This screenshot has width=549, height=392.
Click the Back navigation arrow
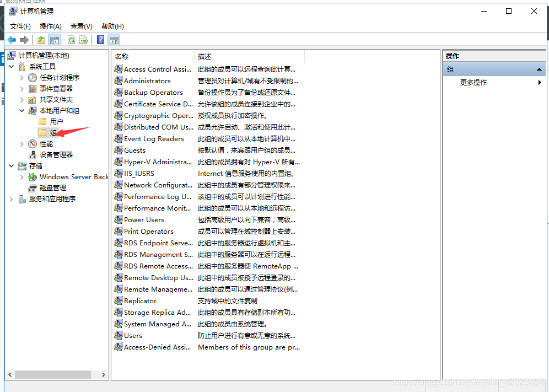(x=12, y=39)
